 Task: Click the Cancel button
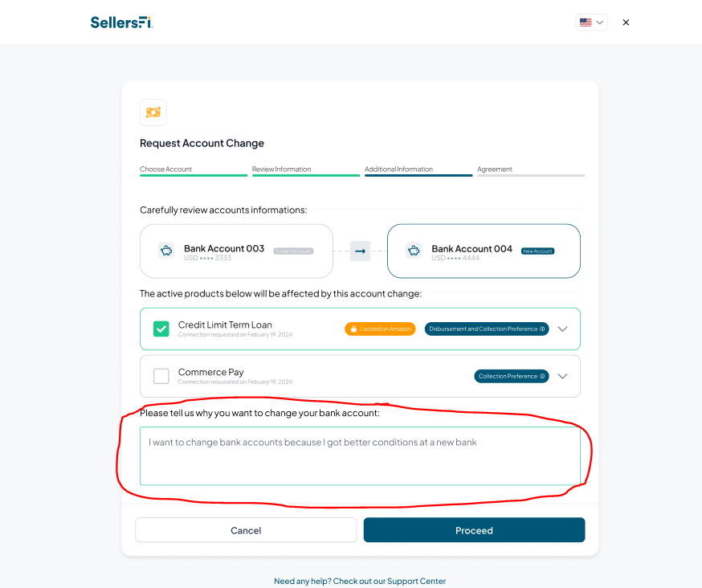point(246,530)
